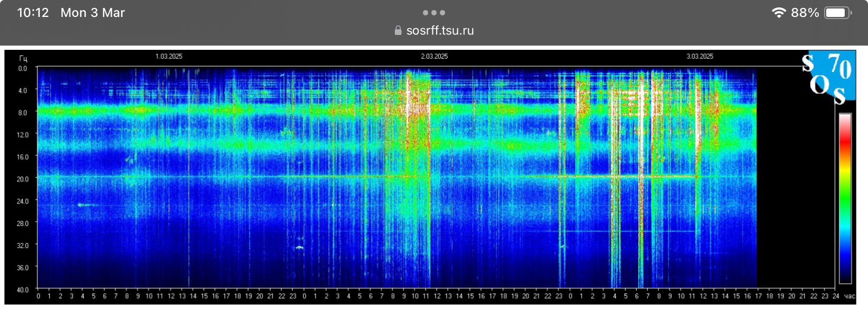
Task: Click the 28.0 frequency axis label
Action: 23,223
